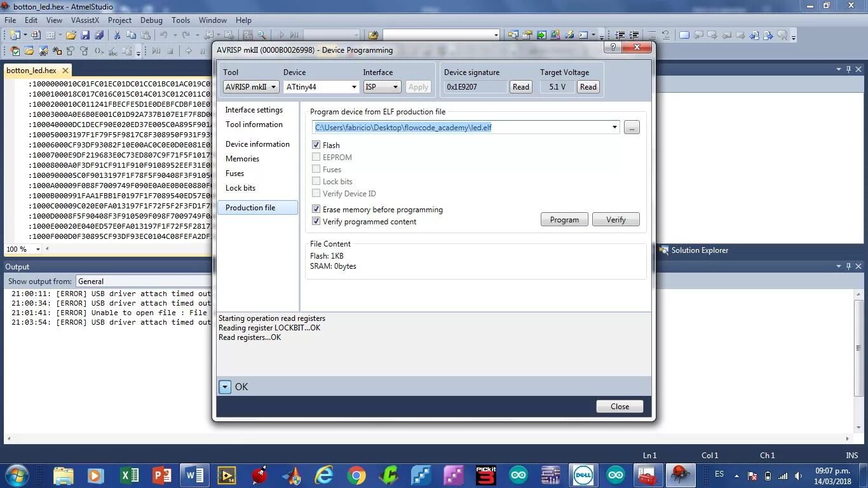Toggle the Fuses checkbox
This screenshot has width=868, height=488.
tap(316, 169)
